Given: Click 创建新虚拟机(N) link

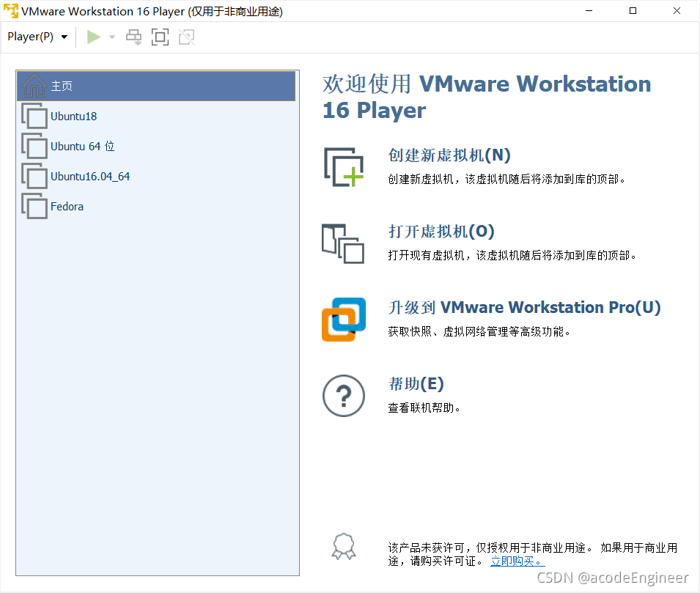Looking at the screenshot, I should [x=449, y=155].
